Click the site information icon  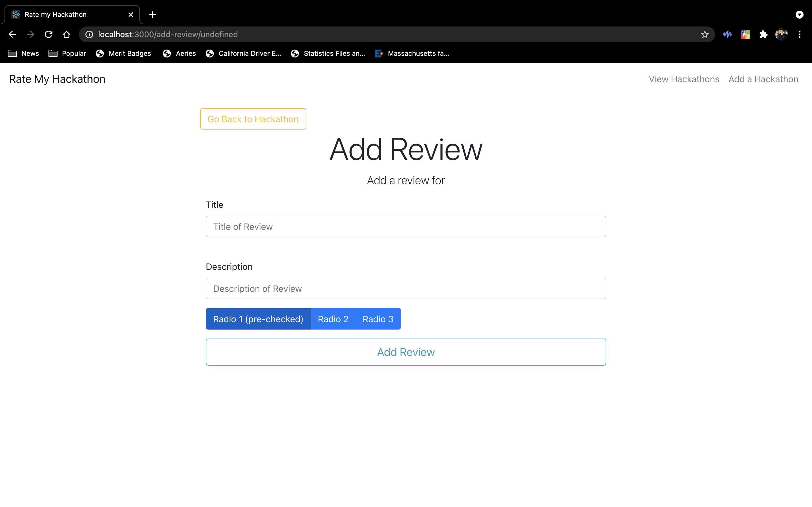(x=89, y=34)
